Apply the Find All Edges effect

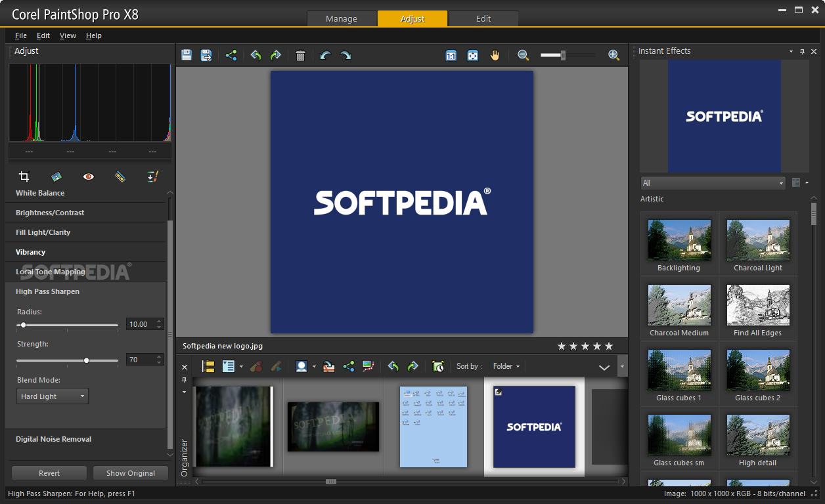tap(758, 305)
